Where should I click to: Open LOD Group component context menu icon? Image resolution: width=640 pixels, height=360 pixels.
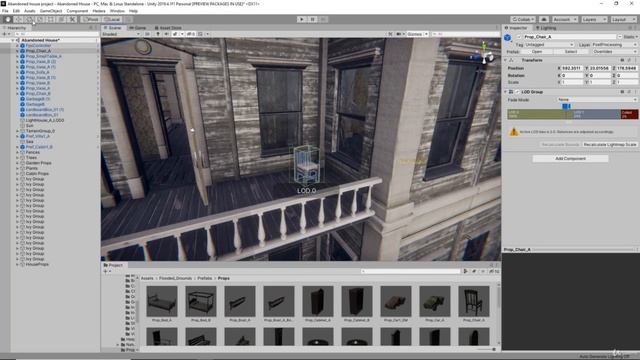point(635,92)
